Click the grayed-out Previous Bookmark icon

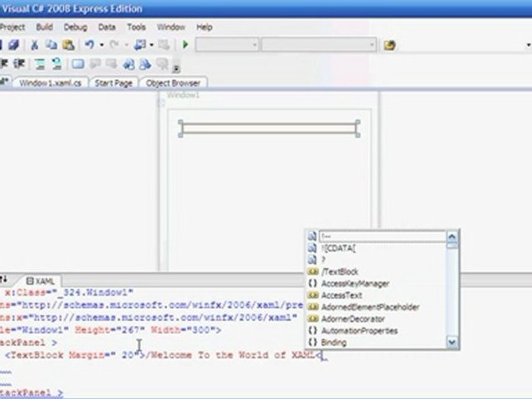coord(95,64)
